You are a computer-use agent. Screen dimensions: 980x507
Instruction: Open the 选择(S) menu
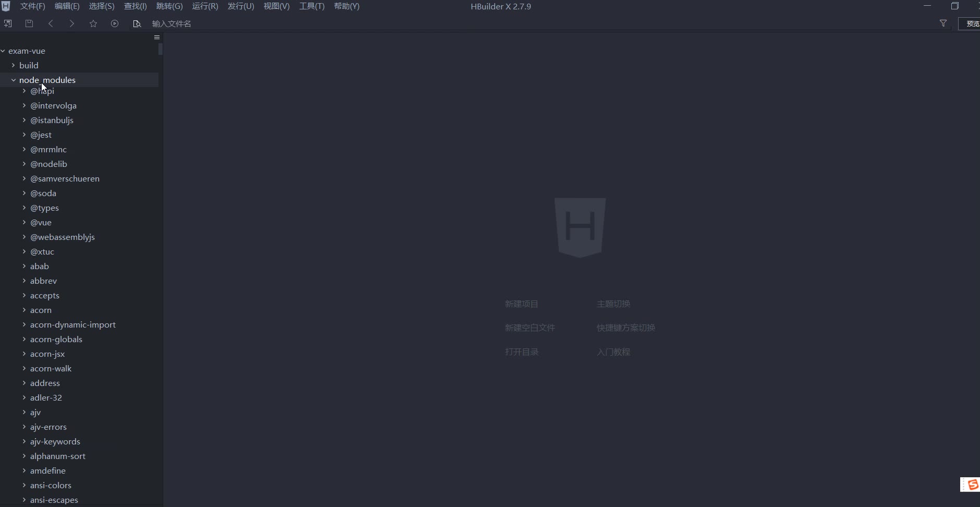pos(102,6)
